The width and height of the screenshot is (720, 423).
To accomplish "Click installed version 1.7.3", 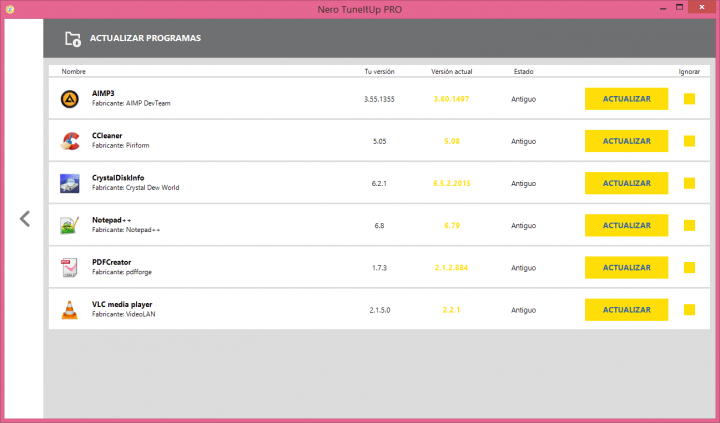I will pyautogui.click(x=379, y=268).
